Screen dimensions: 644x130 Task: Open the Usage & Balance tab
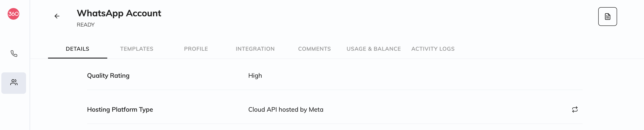[x=374, y=49]
